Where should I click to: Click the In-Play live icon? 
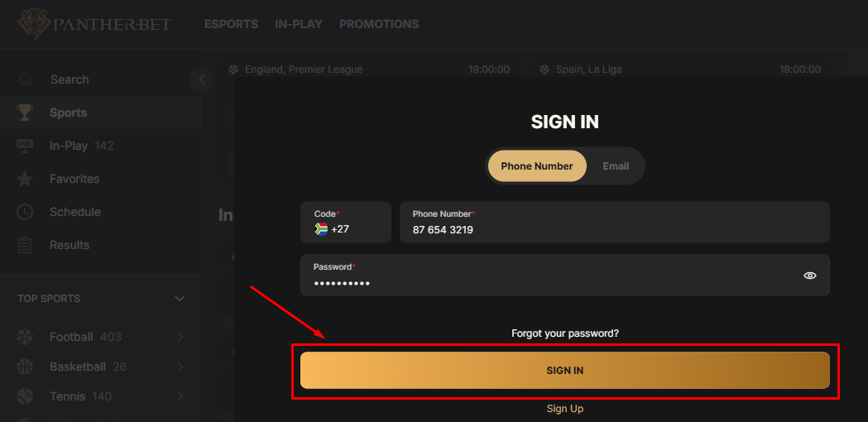click(25, 146)
